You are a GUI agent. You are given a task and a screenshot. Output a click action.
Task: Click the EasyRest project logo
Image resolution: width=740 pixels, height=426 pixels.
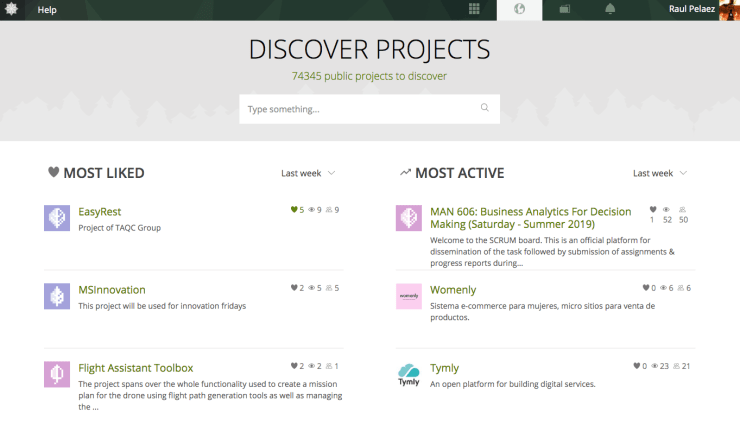[x=56, y=217]
